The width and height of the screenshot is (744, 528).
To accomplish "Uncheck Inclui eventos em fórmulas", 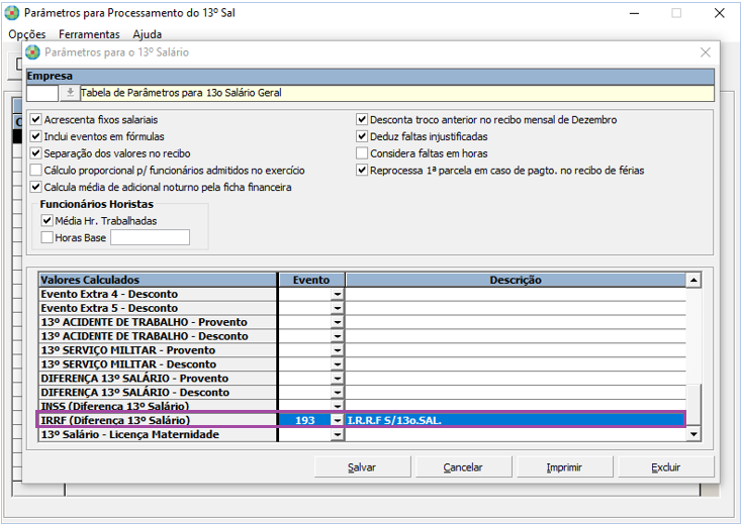I will 36,137.
